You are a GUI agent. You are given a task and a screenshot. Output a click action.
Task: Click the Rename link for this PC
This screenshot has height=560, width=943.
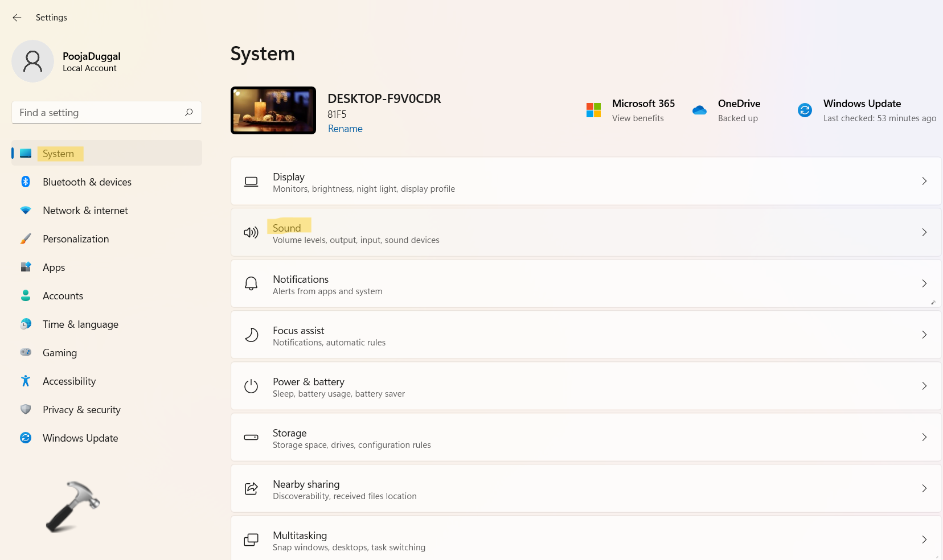tap(345, 129)
